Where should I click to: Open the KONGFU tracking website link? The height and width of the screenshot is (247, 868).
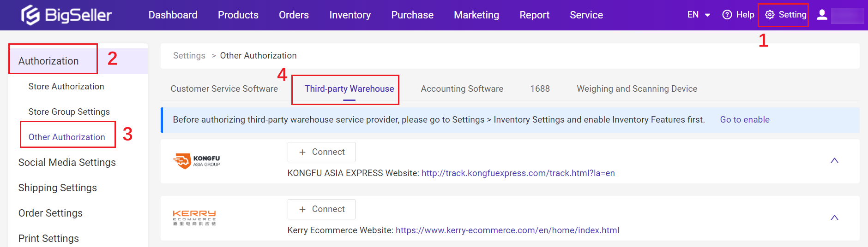(518, 173)
